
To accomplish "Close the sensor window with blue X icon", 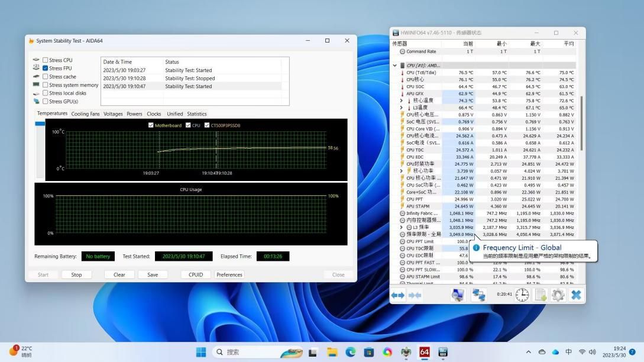I will (x=576, y=295).
